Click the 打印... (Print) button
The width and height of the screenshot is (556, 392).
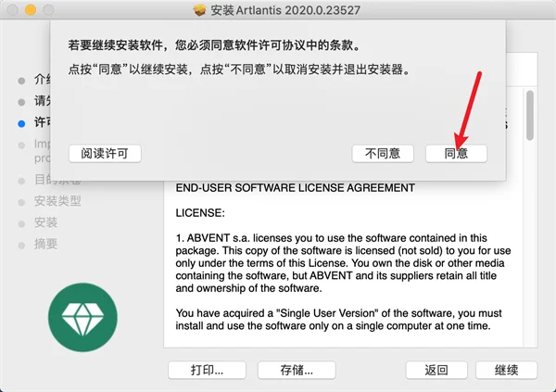tap(207, 370)
